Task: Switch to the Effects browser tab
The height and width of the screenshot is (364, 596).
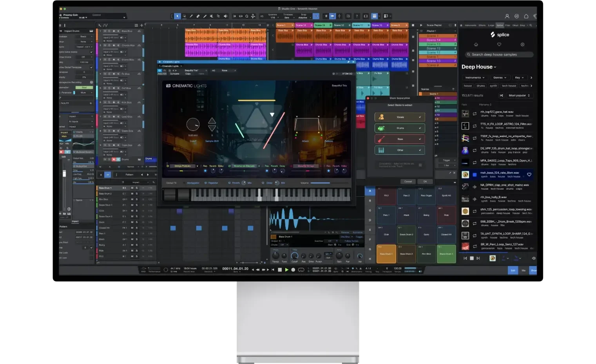Action: tap(482, 25)
